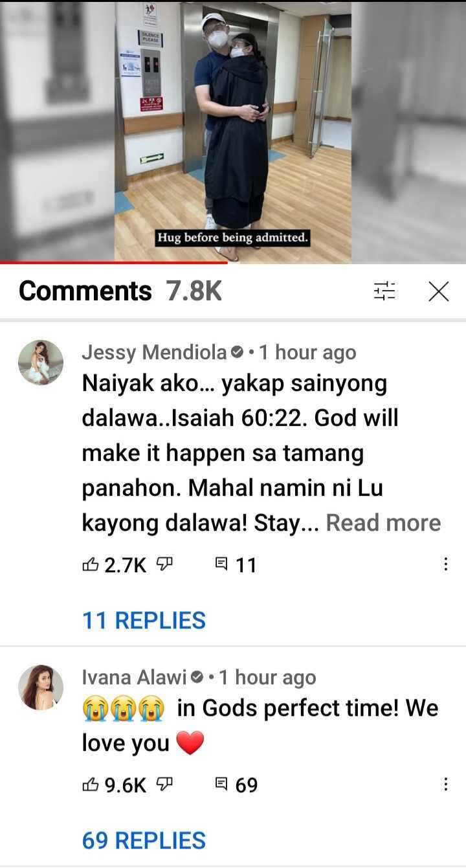Visit Ivana Alawi's channel name link
This screenshot has height=868, width=466.
point(135,677)
